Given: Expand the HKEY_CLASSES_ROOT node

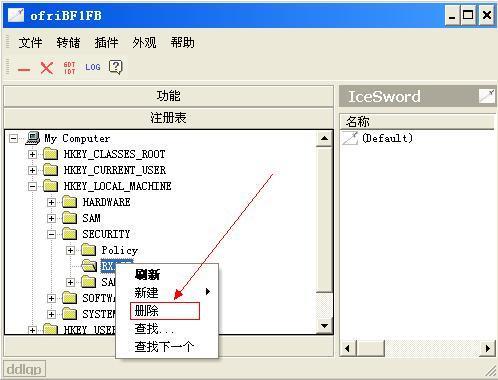Looking at the screenshot, I should point(32,154).
